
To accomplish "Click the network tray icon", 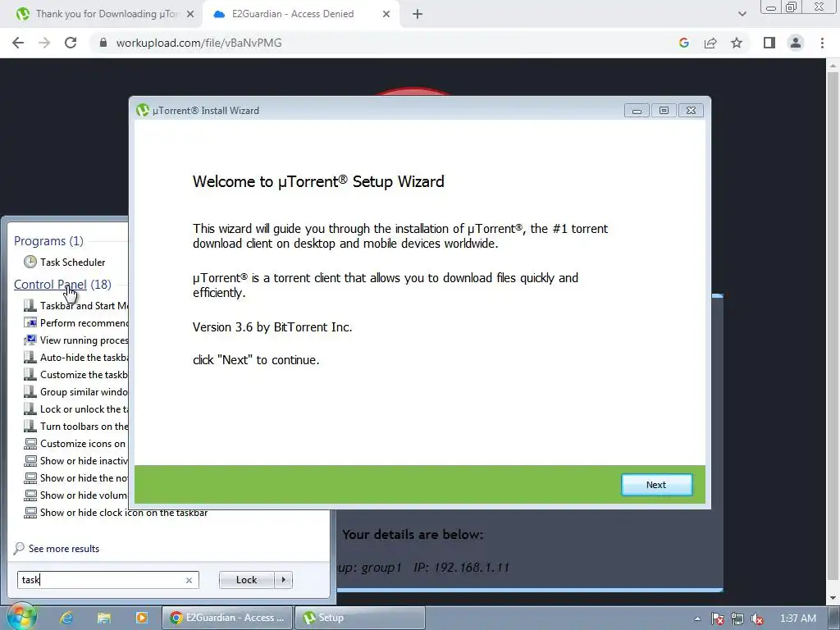I will (737, 619).
